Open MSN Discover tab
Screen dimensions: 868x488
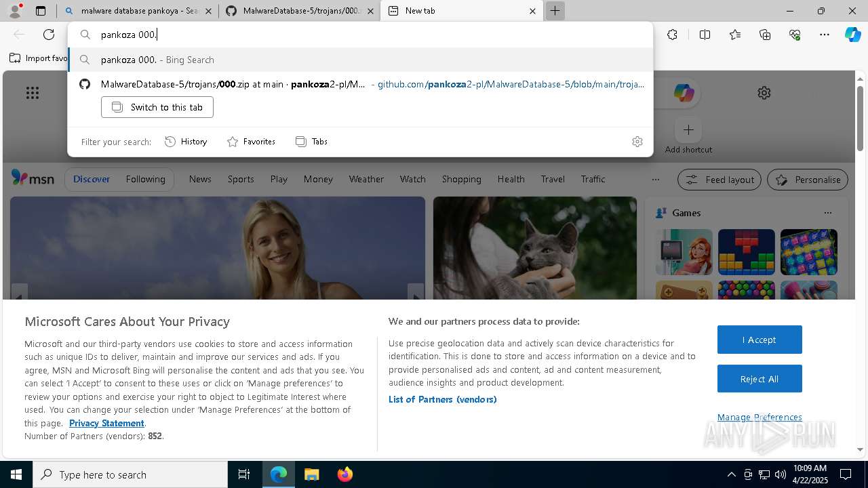[x=92, y=179]
